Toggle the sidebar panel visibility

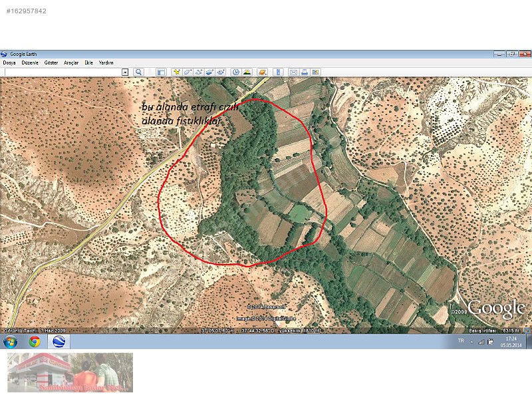click(161, 72)
